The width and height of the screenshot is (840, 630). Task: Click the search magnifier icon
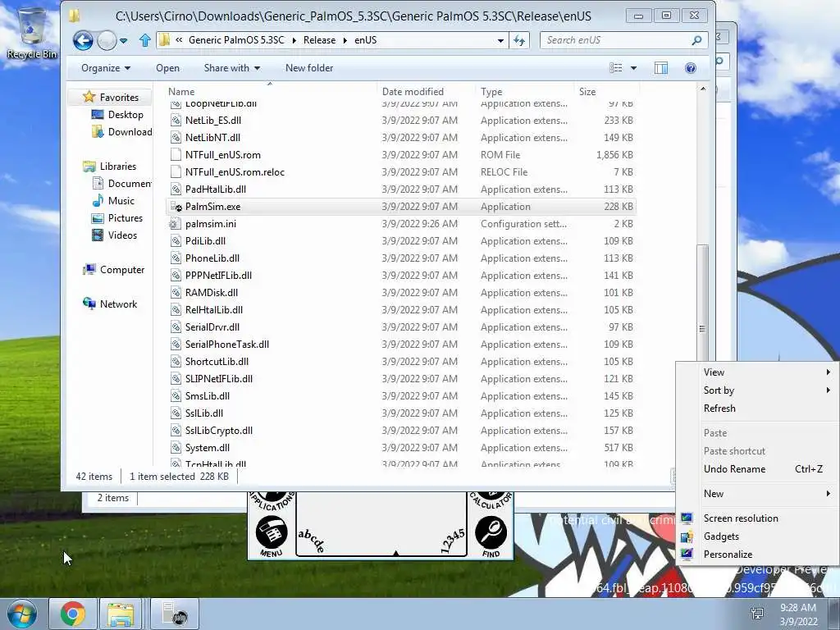click(696, 40)
